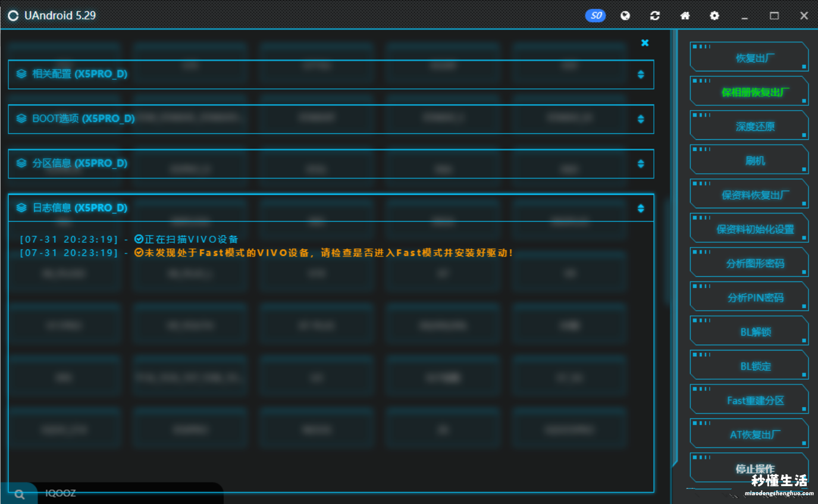Open settings gear icon
Image resolution: width=818 pixels, height=504 pixels.
[x=714, y=16]
